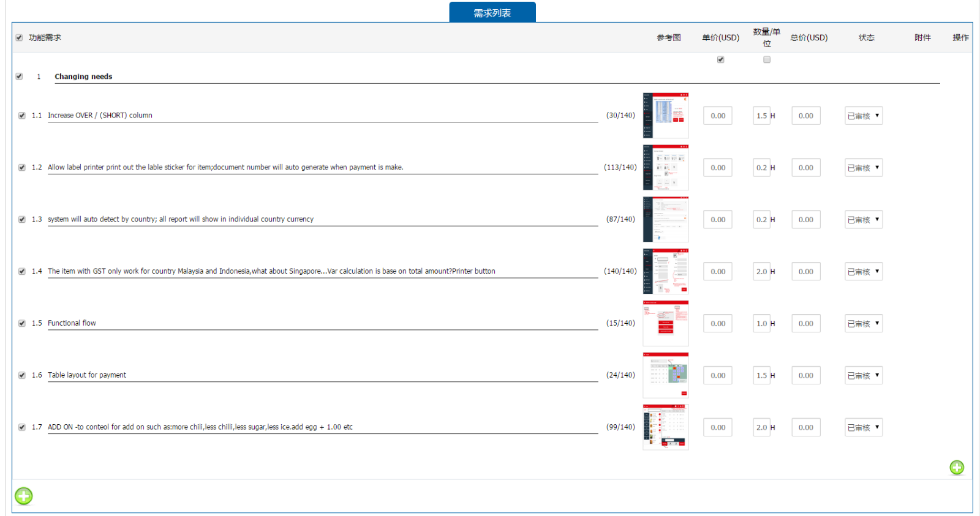Select the 需求列表 tab

(x=492, y=13)
